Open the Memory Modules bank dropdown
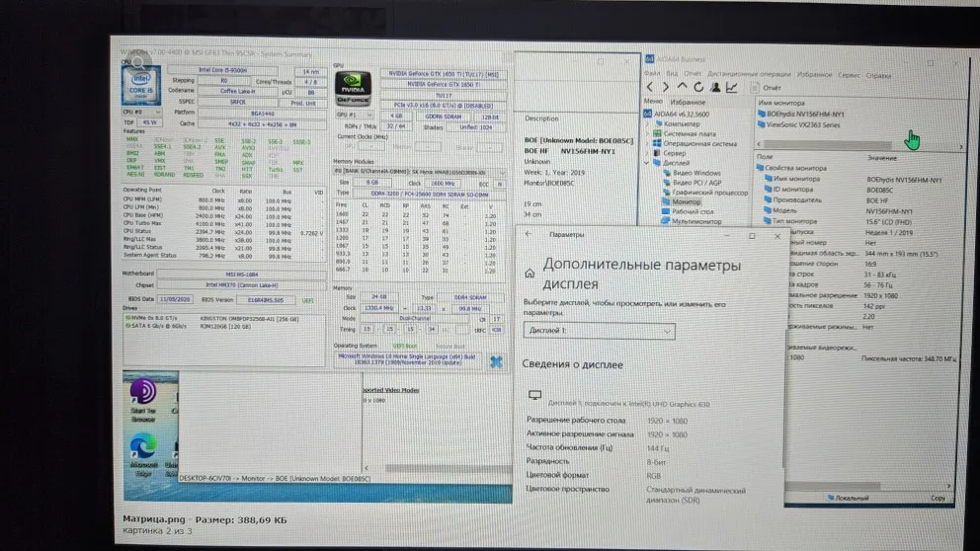This screenshot has height=551, width=980. tap(420, 172)
